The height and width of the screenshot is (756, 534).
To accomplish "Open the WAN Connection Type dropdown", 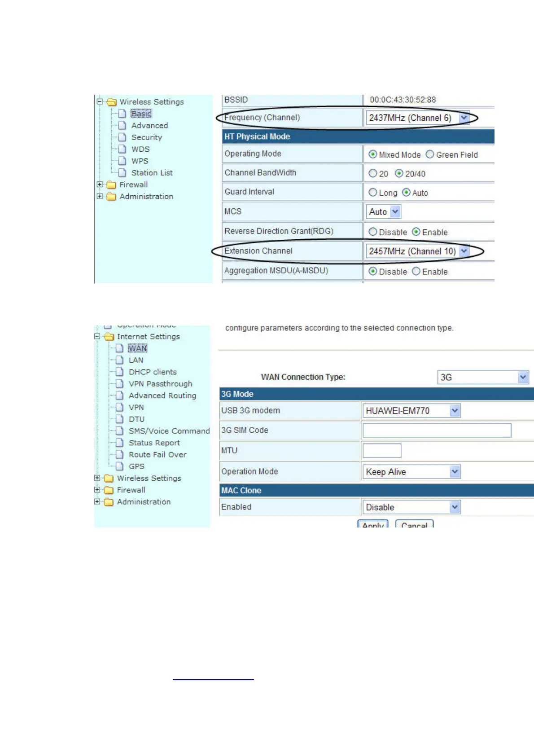I will [x=483, y=377].
